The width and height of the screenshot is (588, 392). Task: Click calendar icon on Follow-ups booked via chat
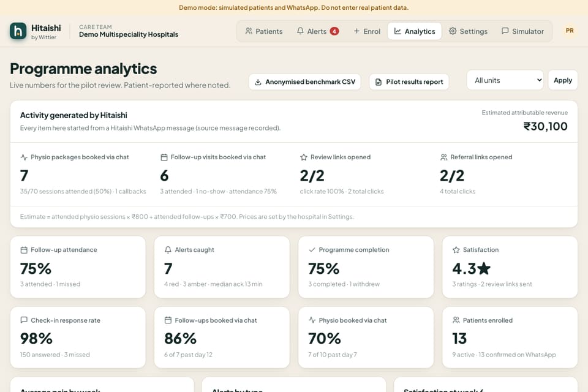pos(168,320)
